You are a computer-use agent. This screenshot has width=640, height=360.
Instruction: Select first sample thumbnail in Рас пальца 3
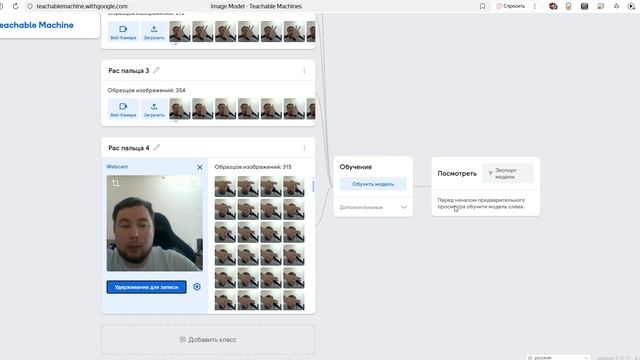[x=180, y=109]
